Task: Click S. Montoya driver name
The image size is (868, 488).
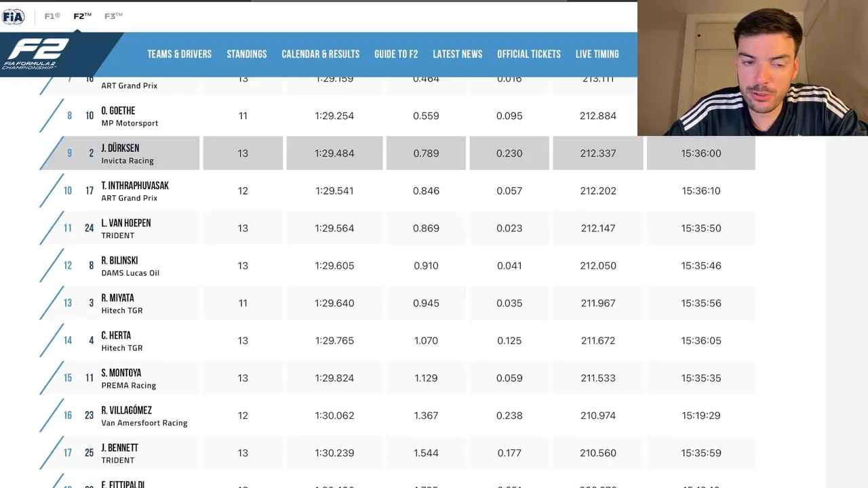Action: [x=121, y=373]
